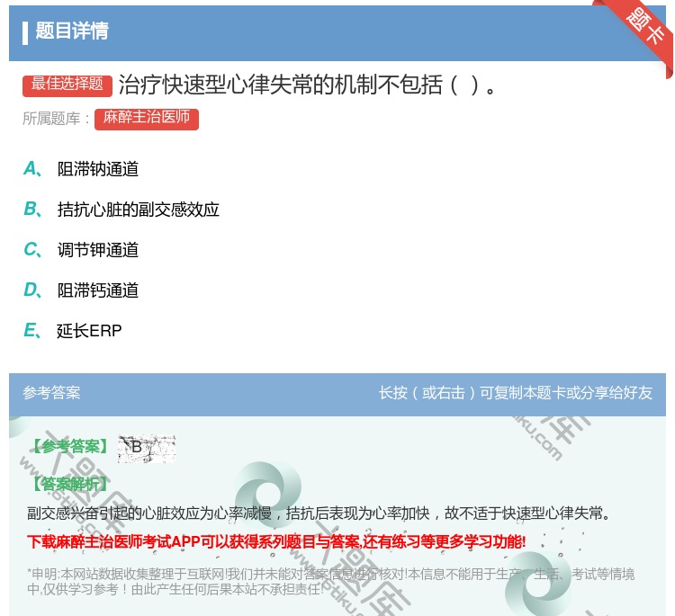Pick option D 阻滞钙通道

tap(97, 290)
